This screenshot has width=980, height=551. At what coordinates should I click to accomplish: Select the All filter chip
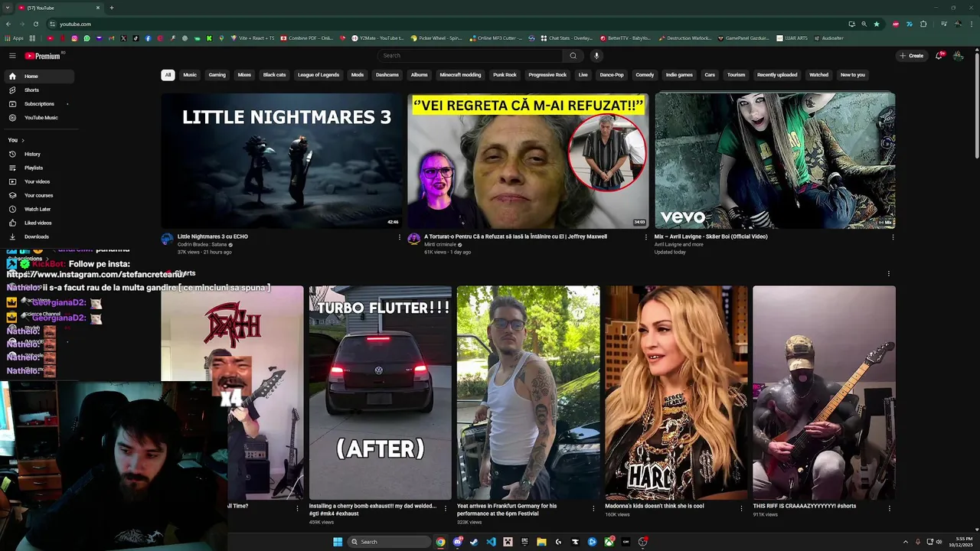pyautogui.click(x=168, y=75)
